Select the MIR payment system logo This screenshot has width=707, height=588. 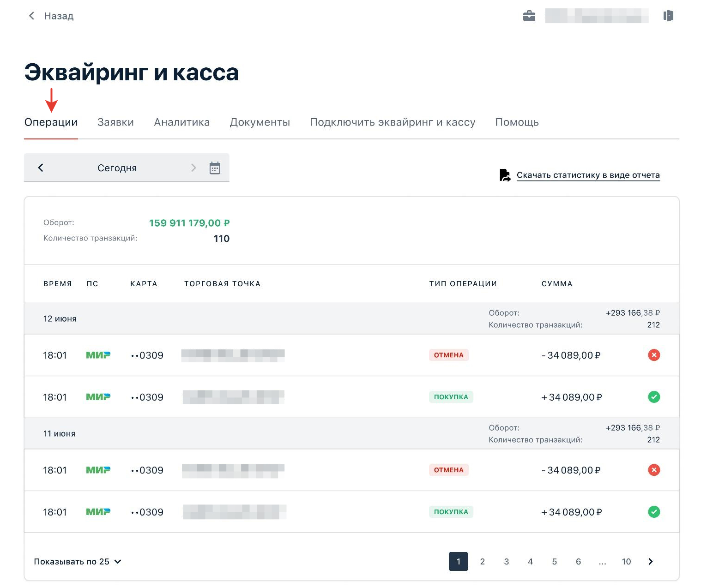[x=97, y=355]
